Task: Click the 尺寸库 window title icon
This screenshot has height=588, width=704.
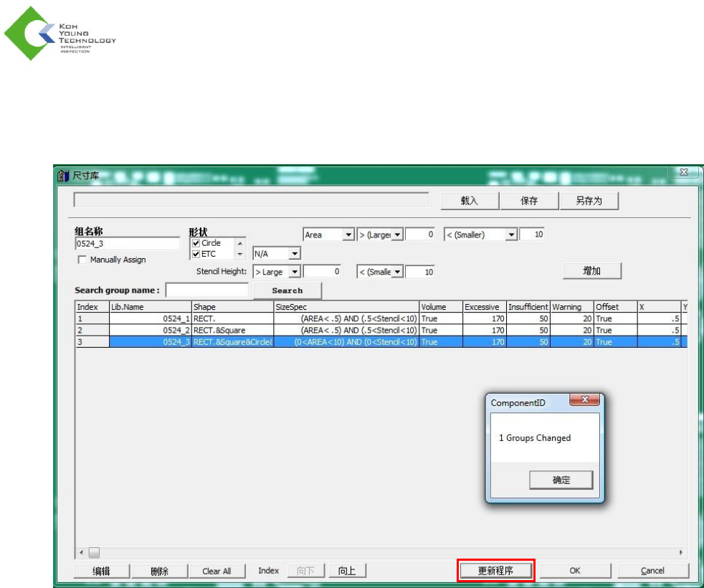Action: click(x=63, y=176)
